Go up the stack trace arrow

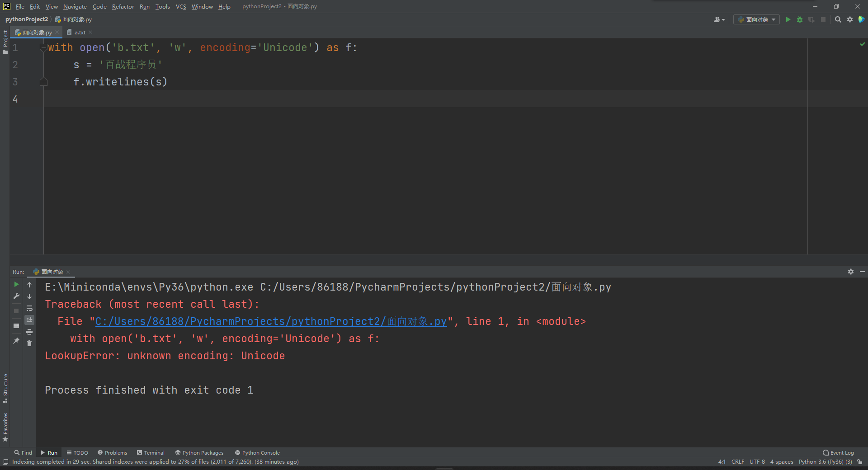(x=29, y=285)
